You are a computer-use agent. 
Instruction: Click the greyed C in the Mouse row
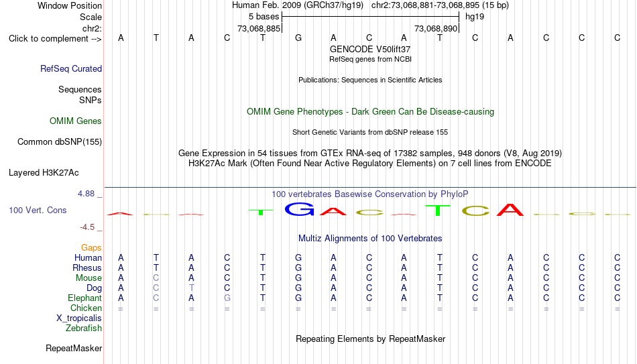pyautogui.click(x=156, y=278)
